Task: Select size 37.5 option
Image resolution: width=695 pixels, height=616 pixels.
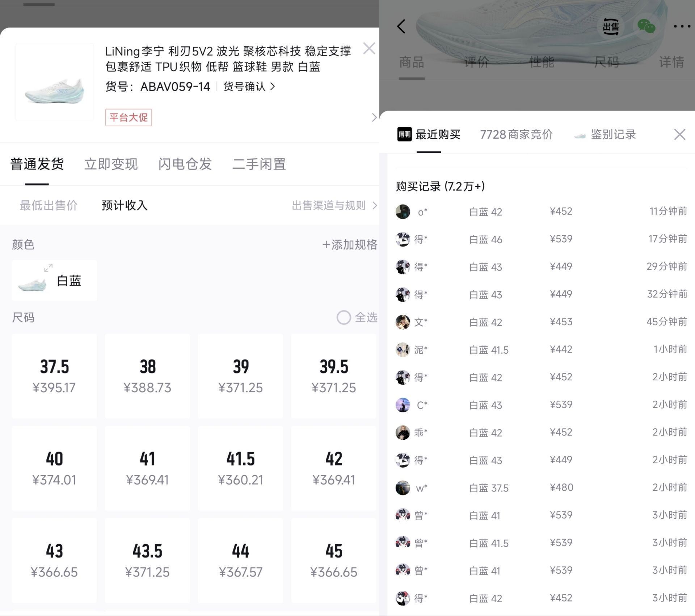Action: coord(54,376)
